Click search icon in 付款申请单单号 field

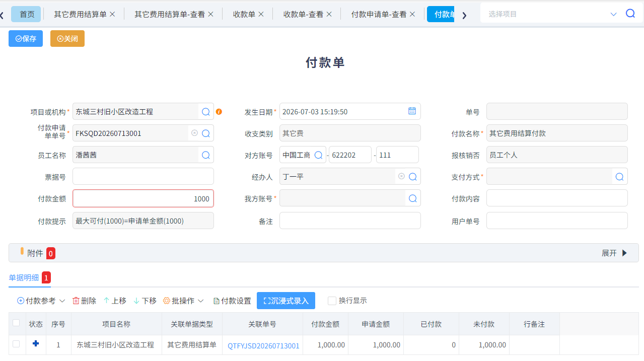(x=205, y=133)
